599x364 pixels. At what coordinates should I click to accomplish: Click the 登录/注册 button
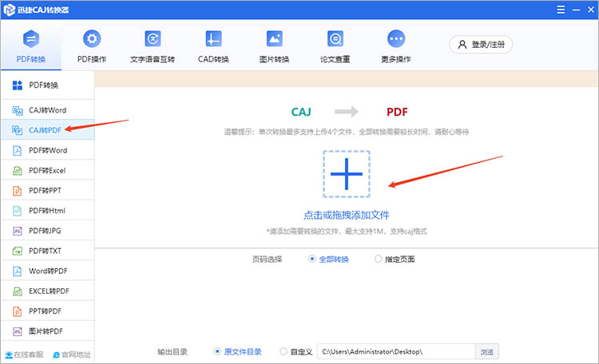pos(481,45)
